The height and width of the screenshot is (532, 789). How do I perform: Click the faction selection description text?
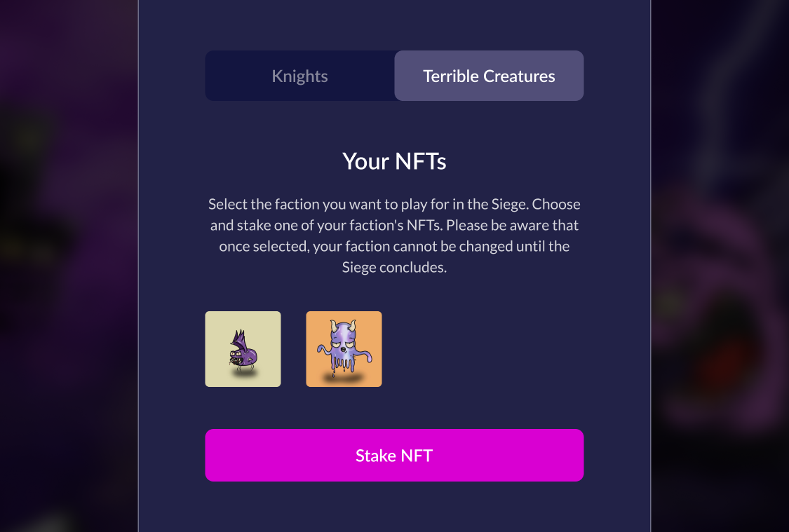pos(394,226)
